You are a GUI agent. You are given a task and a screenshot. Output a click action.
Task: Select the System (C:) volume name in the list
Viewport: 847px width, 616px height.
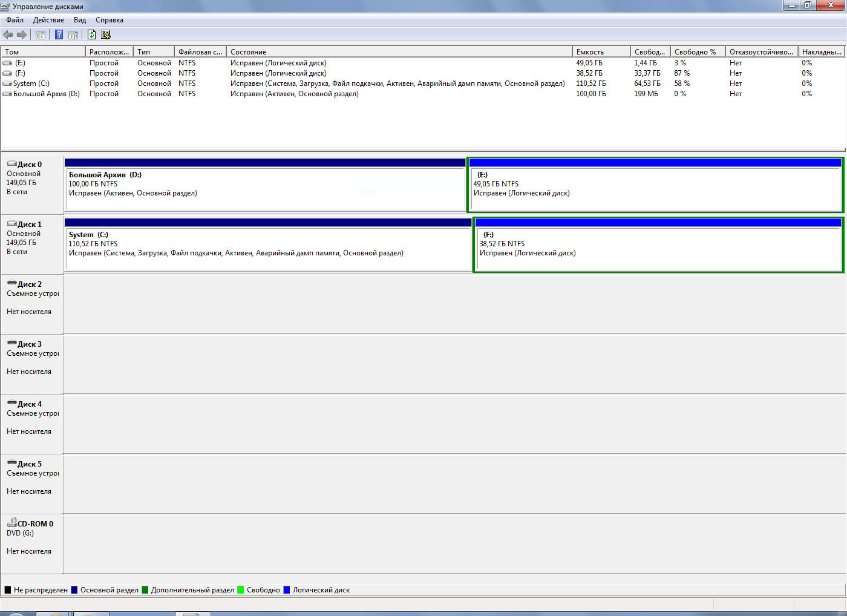tap(31, 84)
